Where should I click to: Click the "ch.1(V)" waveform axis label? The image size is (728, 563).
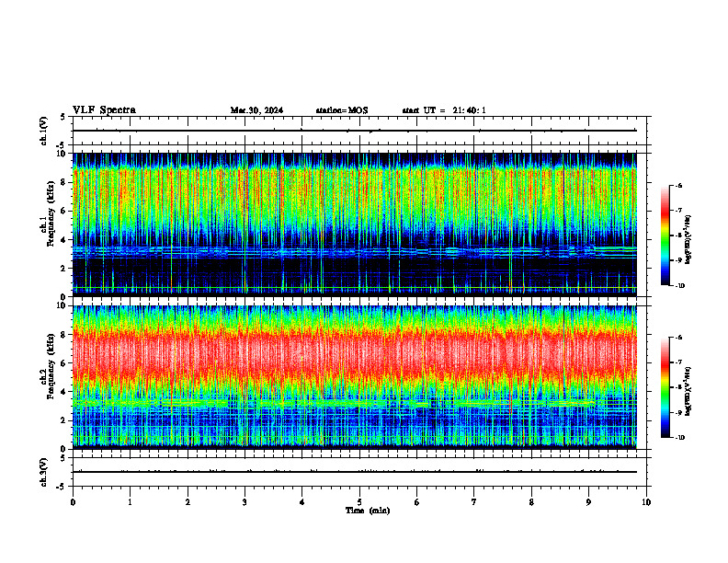44,131
